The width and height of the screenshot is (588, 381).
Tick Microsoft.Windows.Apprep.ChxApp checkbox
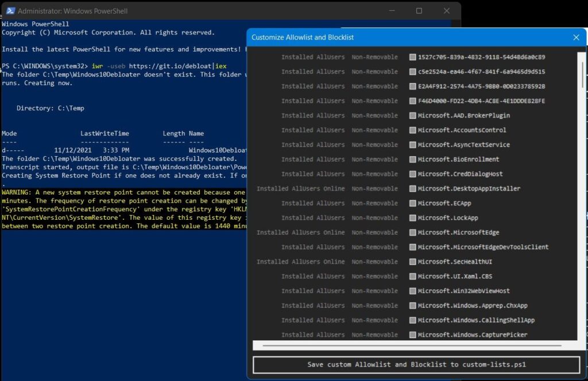(x=412, y=305)
